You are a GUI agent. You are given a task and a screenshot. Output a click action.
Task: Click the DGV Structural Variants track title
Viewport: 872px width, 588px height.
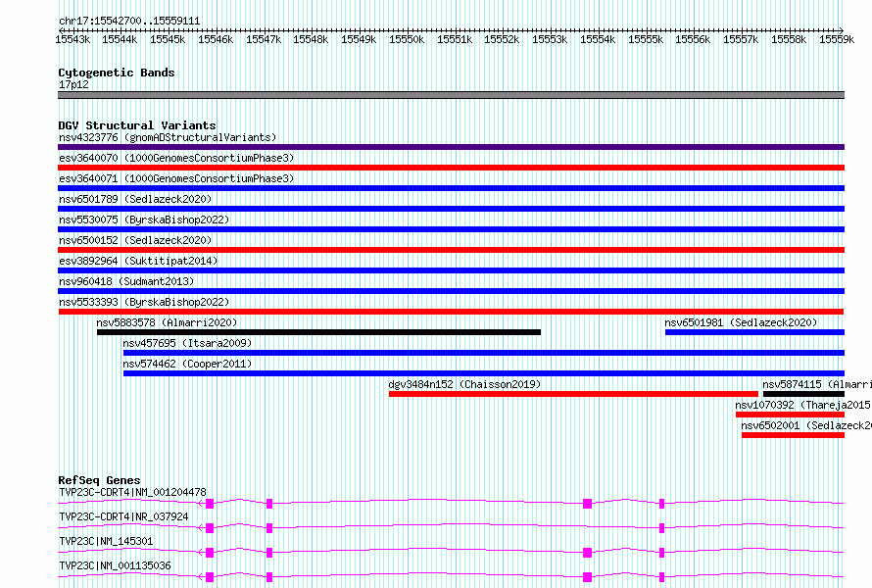(137, 125)
